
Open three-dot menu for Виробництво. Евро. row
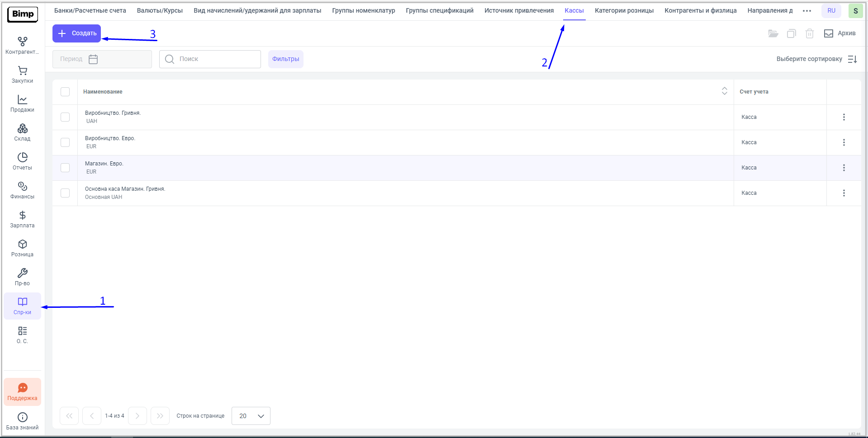tap(844, 142)
